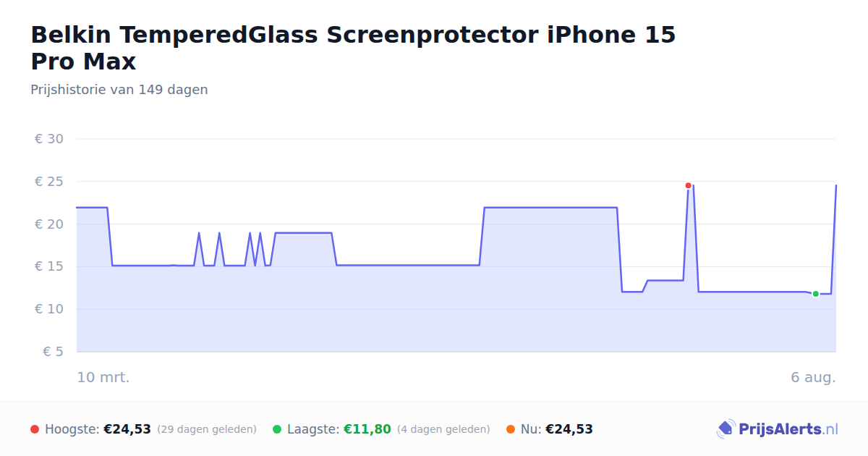Select the Laagste €11,80 price value

[x=367, y=429]
